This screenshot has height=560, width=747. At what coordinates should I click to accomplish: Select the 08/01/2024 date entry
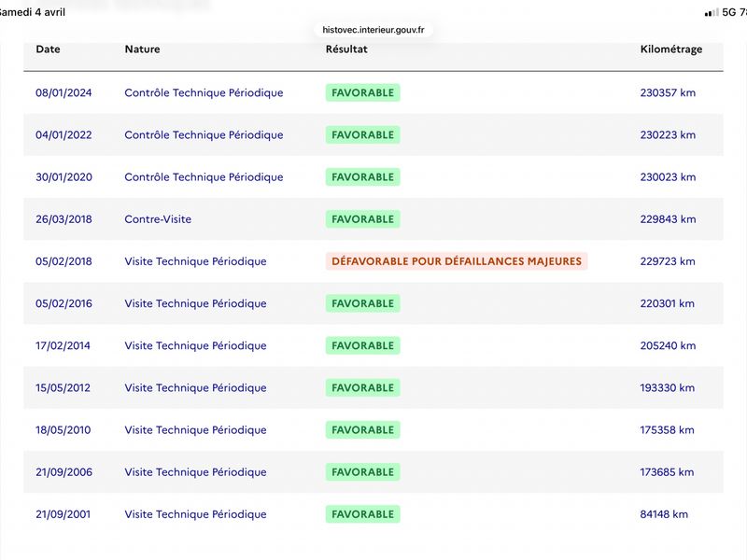point(63,93)
